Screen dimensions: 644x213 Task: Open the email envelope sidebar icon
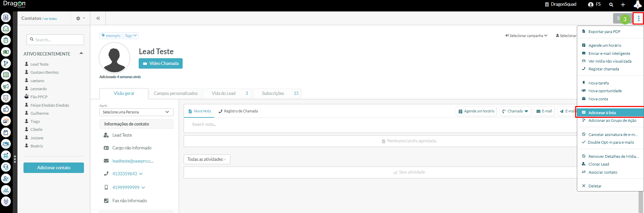pyautogui.click(x=6, y=29)
